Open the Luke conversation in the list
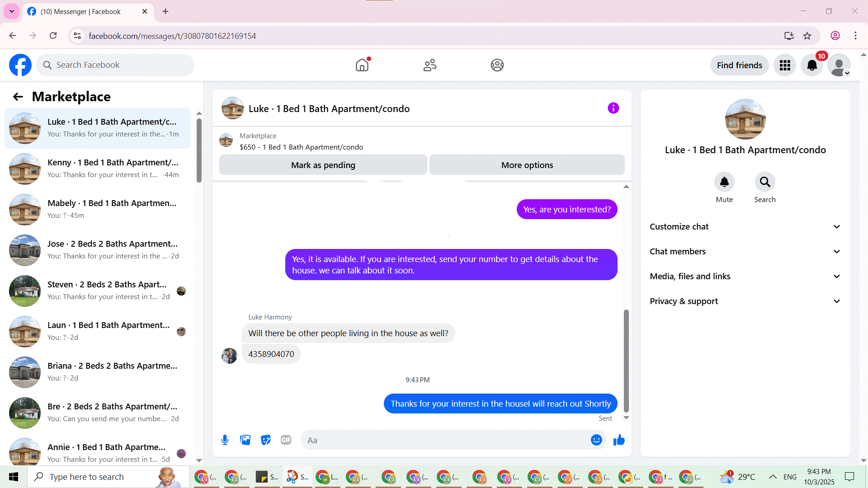Viewport: 868px width, 488px height. [x=97, y=128]
